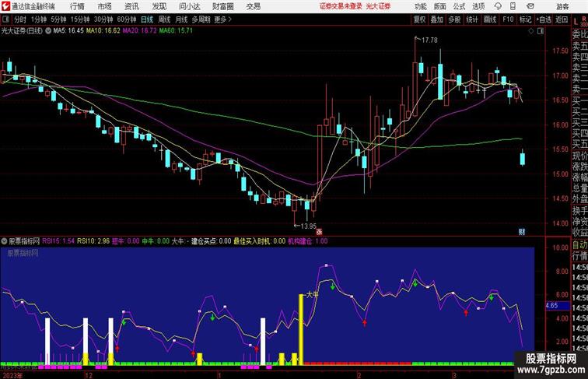Screen dimensions: 588x379
Task: Click the 最佳买入时机: 0.00 label
Action: 260,241
